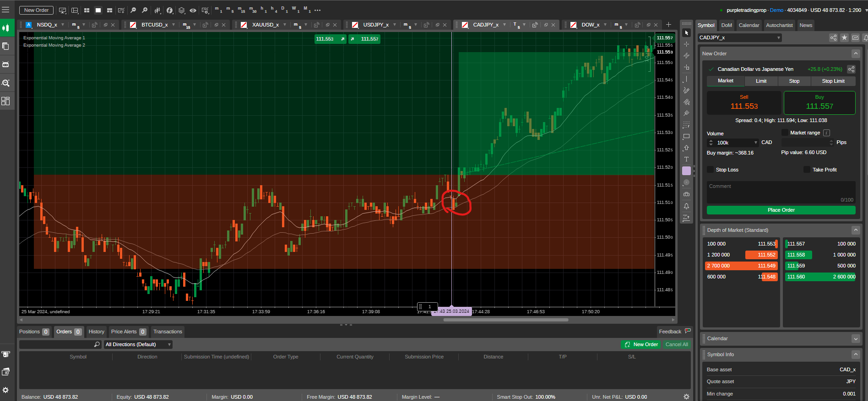Select the Fibonacci retracement tool

pos(686,125)
